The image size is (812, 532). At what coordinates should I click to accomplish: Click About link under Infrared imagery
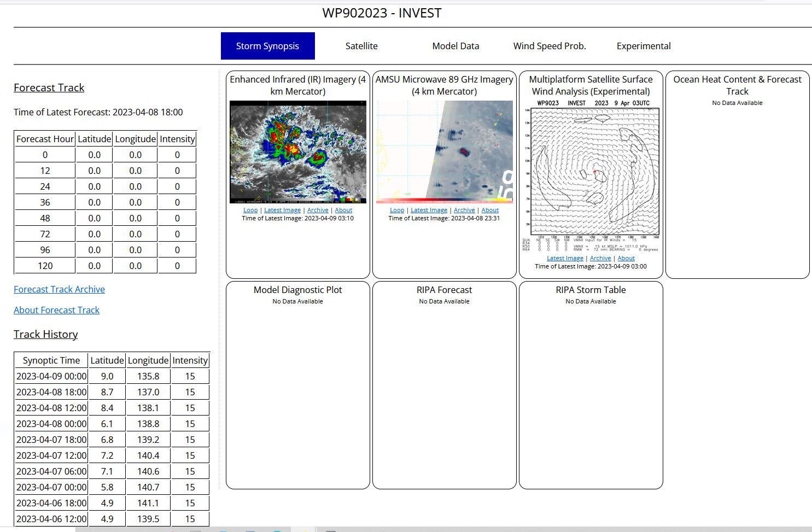[343, 210]
